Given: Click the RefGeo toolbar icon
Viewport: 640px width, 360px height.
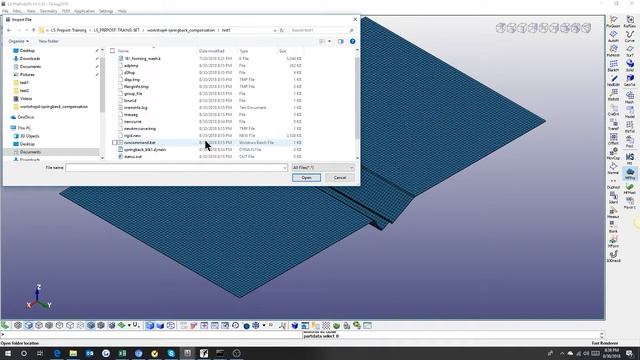Looking at the screenshot, I should coord(630,21).
